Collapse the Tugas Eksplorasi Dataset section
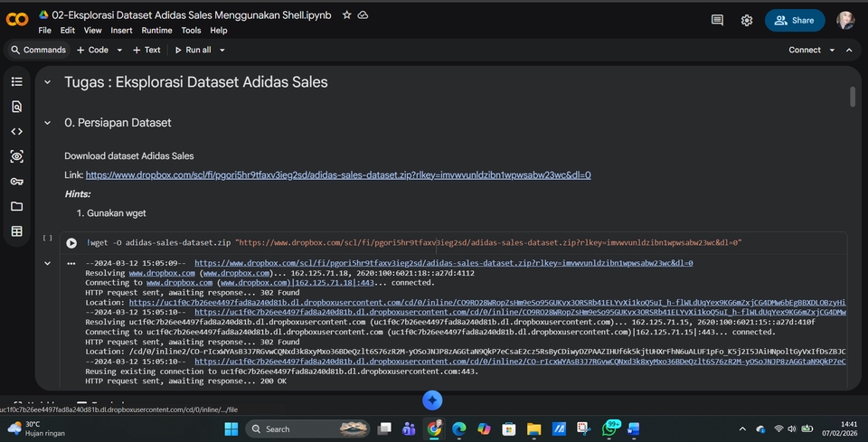 (48, 82)
